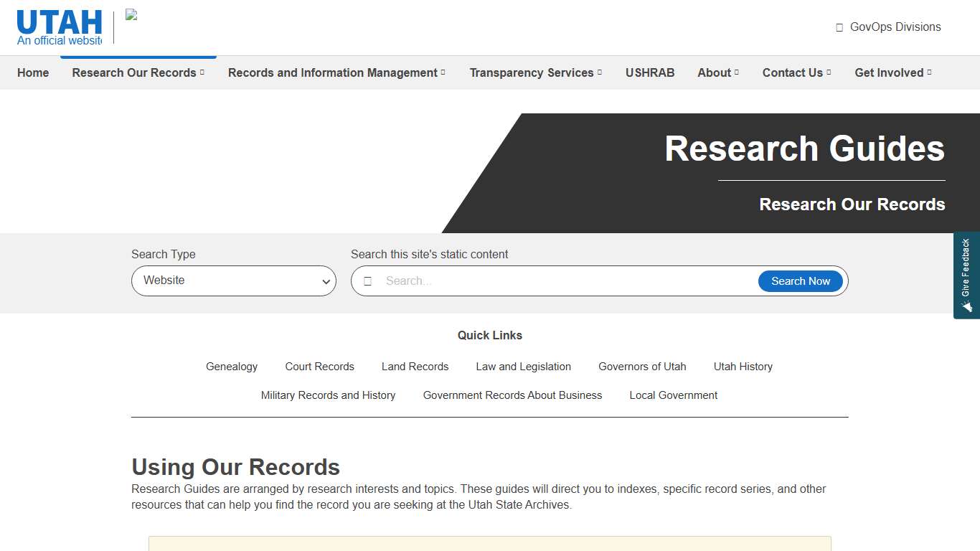Open the Governors of Utah quick link
This screenshot has width=980, height=551.
point(642,367)
